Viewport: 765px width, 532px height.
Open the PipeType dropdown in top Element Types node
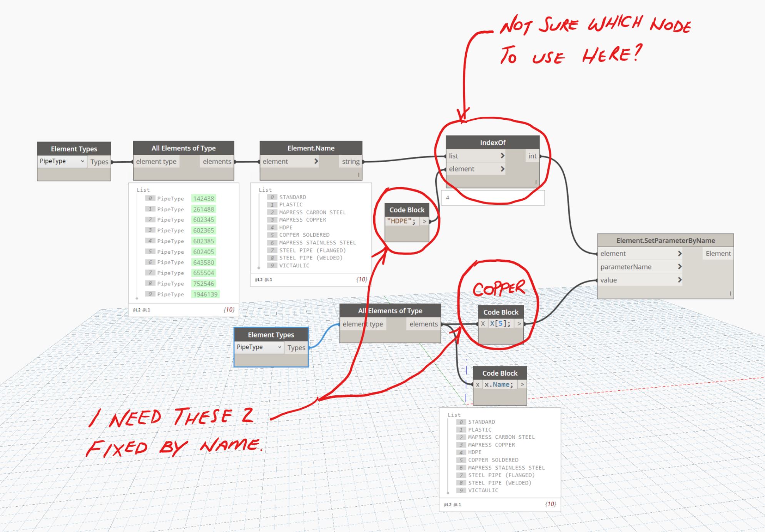click(x=62, y=161)
